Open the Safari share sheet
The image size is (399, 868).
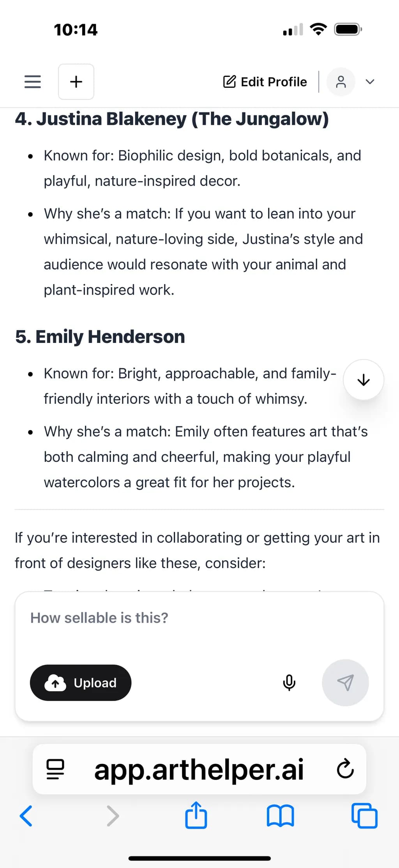(196, 815)
